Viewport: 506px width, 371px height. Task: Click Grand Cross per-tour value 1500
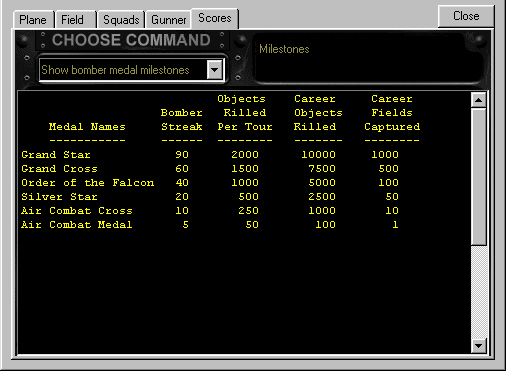coord(245,169)
